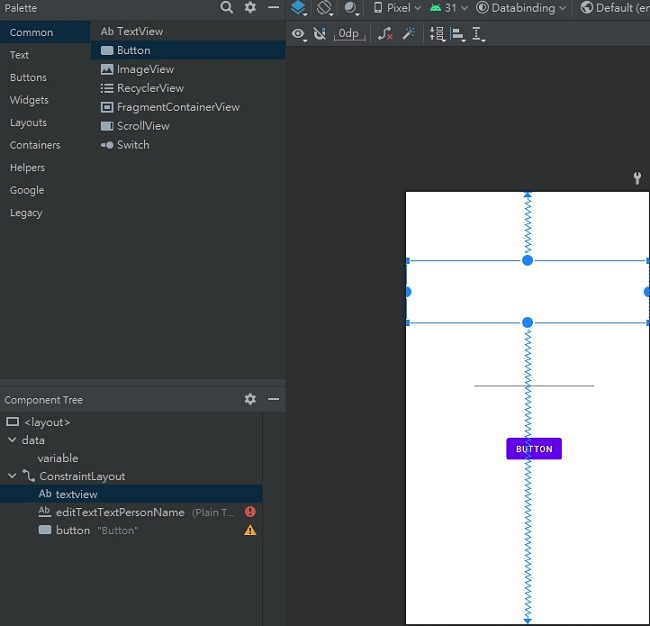
Task: Select RecyclerView in the palette list
Action: pos(150,88)
